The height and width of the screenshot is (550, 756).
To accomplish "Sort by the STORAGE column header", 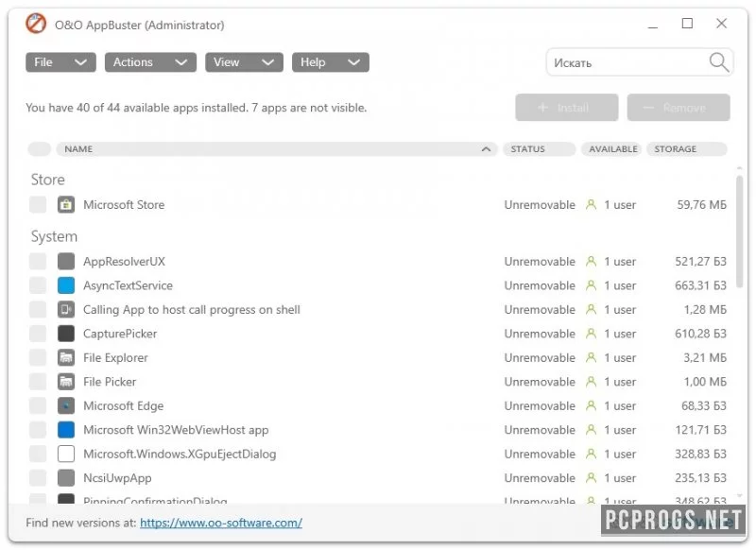I will tap(687, 149).
